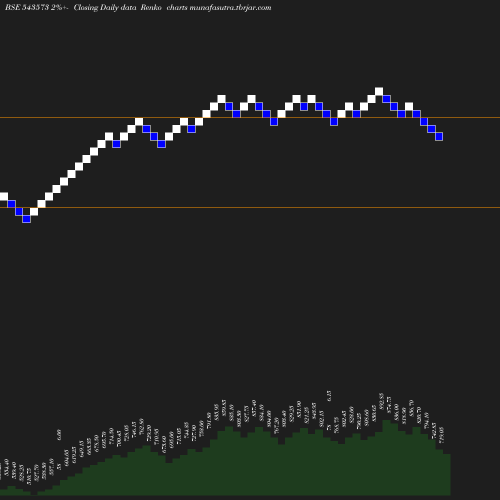Image resolution: width=500 pixels, height=500 pixels.
Task: Click the '729.05' last price label
Action: (x=442, y=435)
